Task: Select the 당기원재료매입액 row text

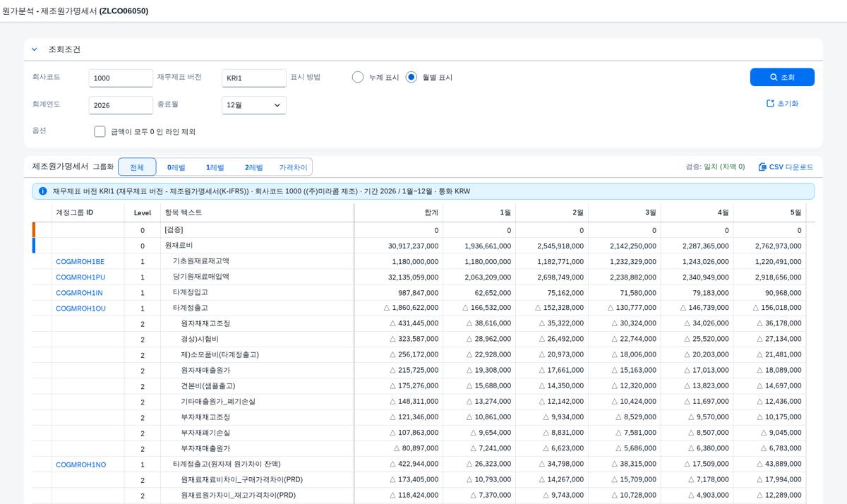Action: [x=201, y=277]
